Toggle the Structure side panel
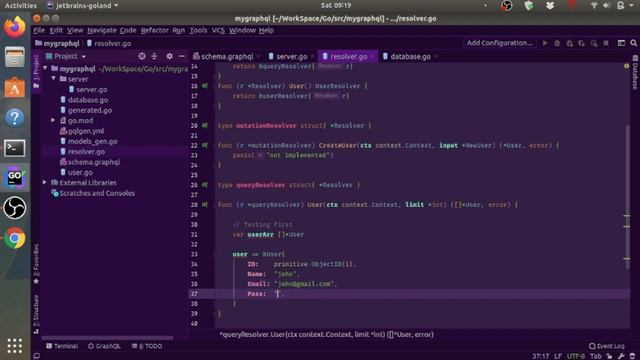The width and height of the screenshot is (640, 360). [x=36, y=314]
